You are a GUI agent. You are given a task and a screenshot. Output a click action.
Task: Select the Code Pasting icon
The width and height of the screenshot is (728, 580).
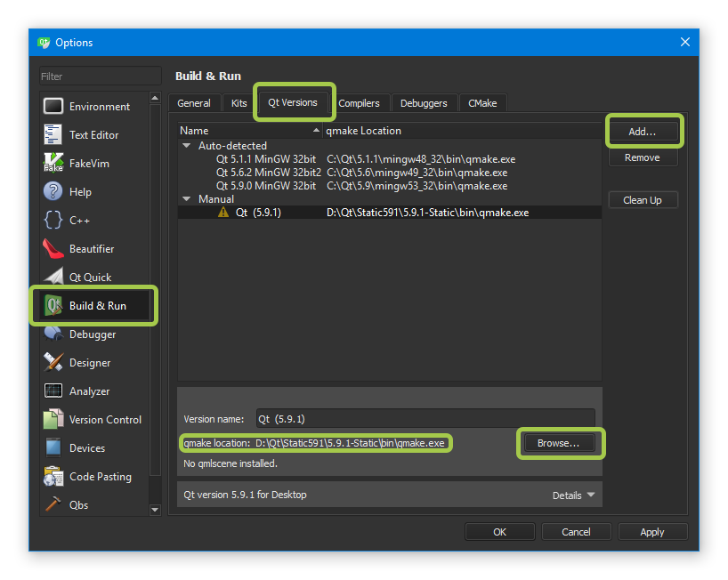53,476
